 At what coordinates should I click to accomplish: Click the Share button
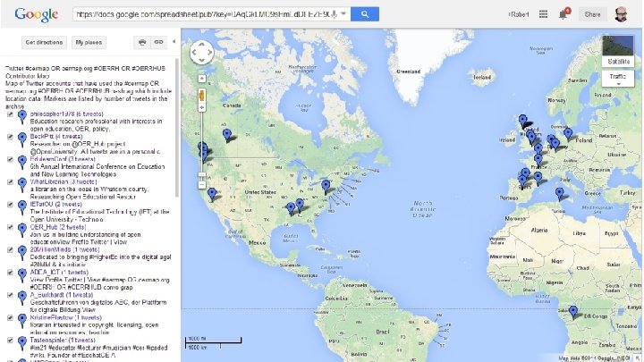[592, 14]
